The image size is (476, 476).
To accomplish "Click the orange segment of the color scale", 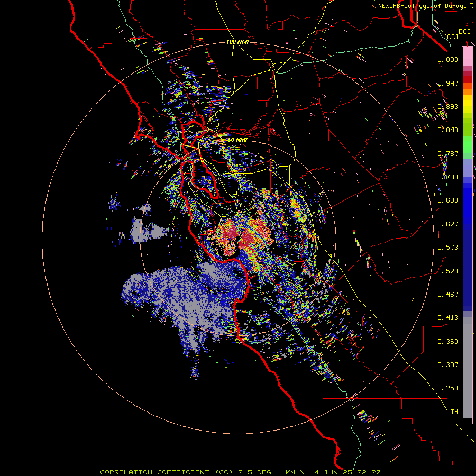I will click(x=467, y=91).
